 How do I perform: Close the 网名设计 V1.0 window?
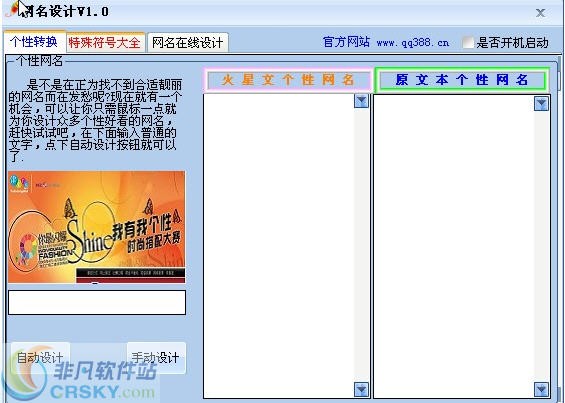tap(540, 13)
